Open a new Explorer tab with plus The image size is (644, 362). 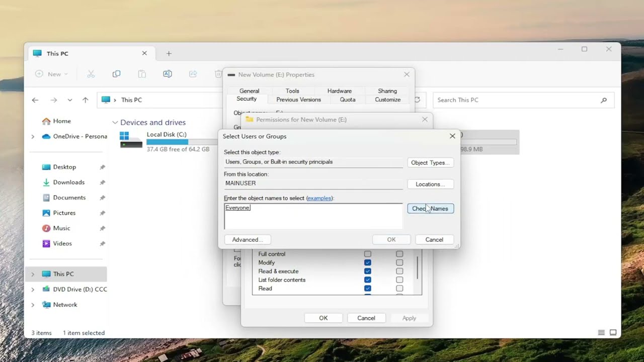click(169, 53)
